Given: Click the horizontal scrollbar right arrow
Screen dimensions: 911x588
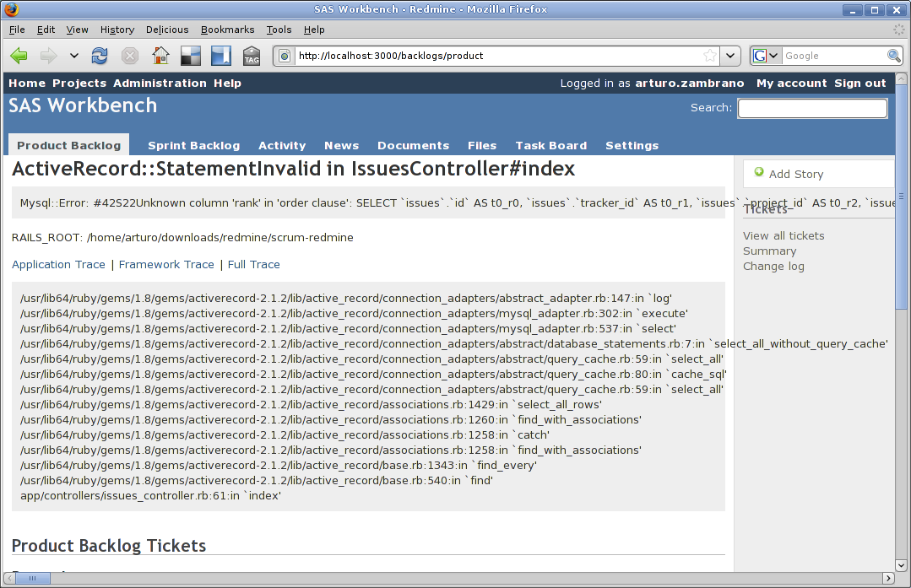Looking at the screenshot, I should (888, 578).
